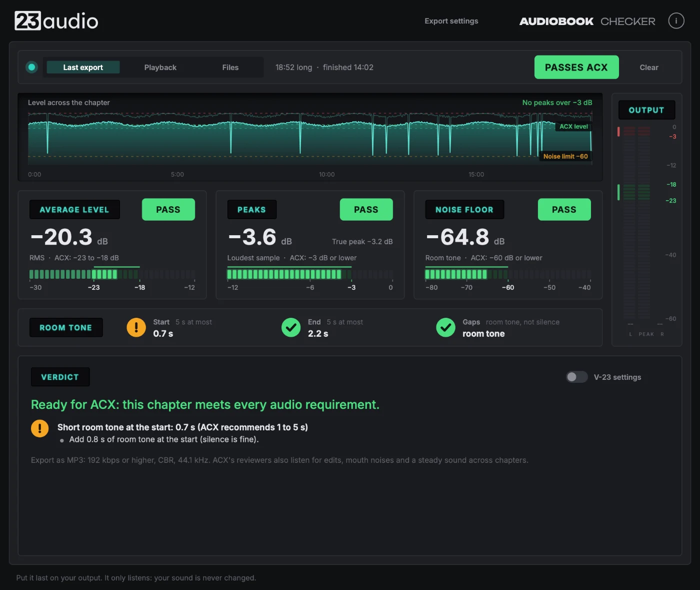Click the 'Ready for ACX' verdict headline
Screen dimensions: 700x590
(x=205, y=404)
